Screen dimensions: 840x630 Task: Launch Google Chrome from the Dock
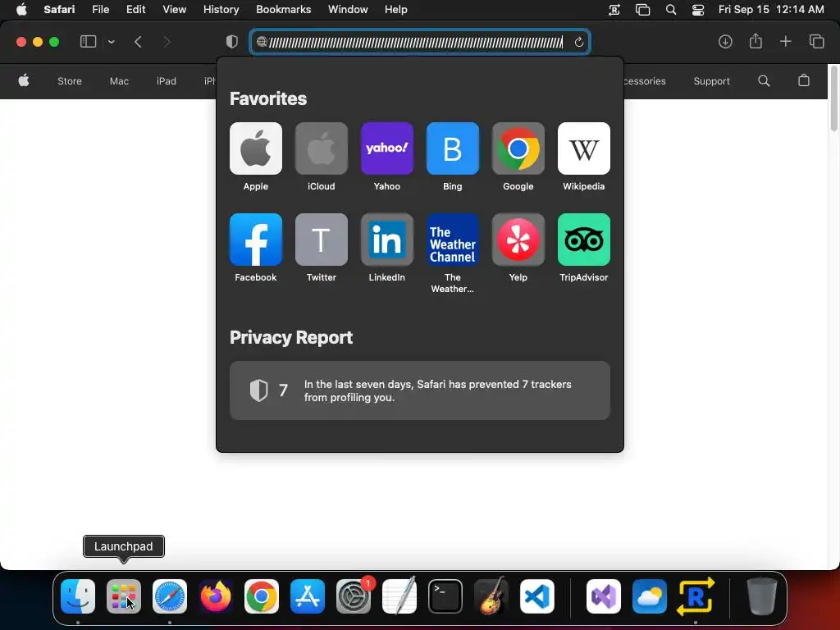click(262, 596)
